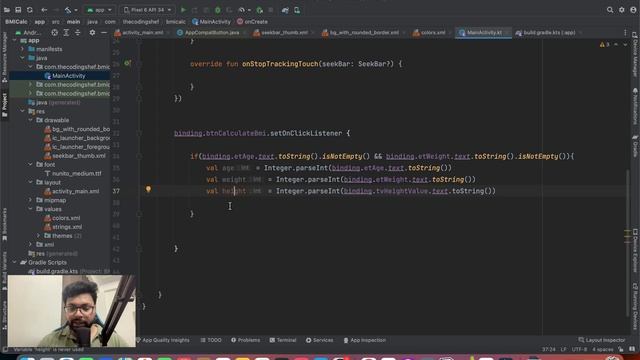Click Select Opened File target icon

(54, 32)
